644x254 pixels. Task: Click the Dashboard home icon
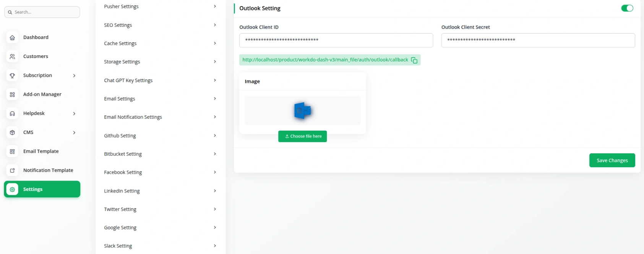pyautogui.click(x=12, y=37)
